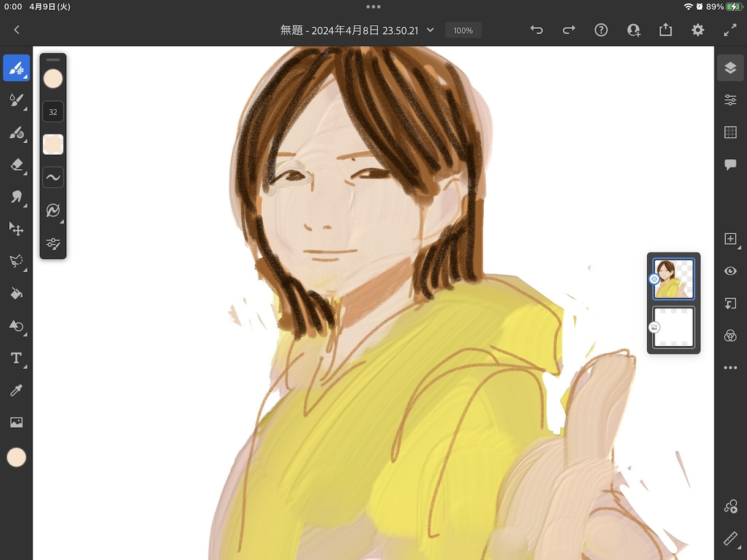Viewport: 747px width, 560px height.
Task: Open layer properties panel
Action: click(x=730, y=100)
